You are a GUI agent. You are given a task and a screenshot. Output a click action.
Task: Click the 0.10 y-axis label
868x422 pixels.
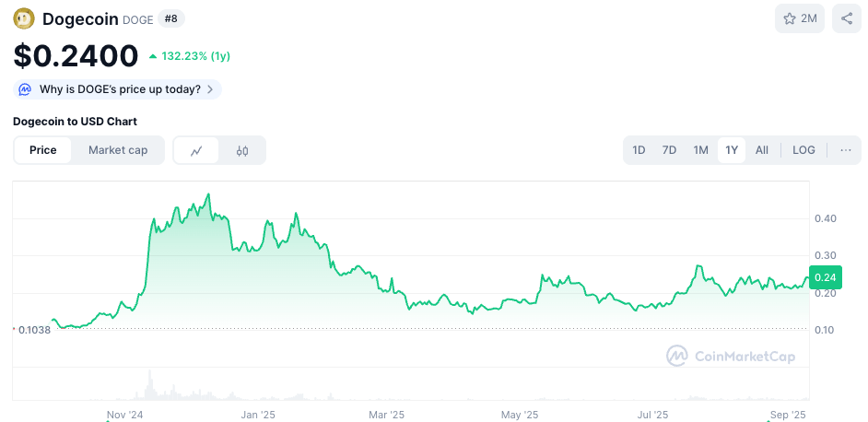tap(826, 330)
